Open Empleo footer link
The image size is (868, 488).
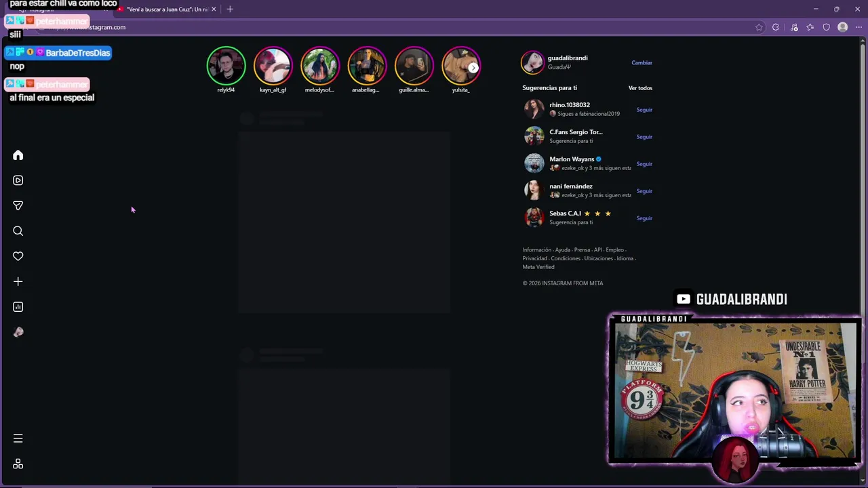point(615,250)
